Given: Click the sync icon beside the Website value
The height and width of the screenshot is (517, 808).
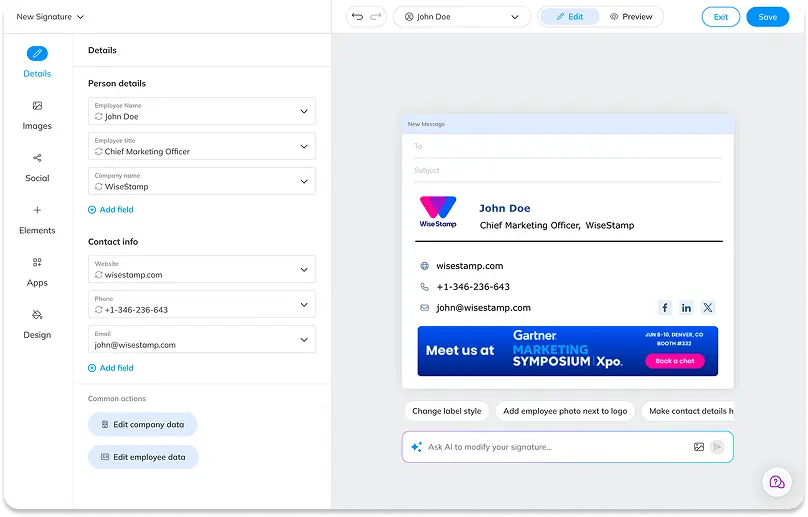Looking at the screenshot, I should pos(98,275).
